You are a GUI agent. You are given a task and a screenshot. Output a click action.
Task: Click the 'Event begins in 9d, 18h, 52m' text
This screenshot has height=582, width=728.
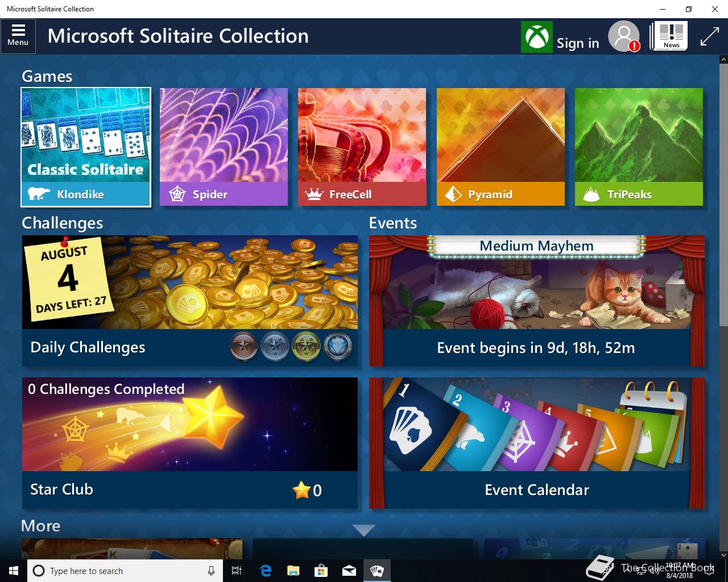pos(536,348)
